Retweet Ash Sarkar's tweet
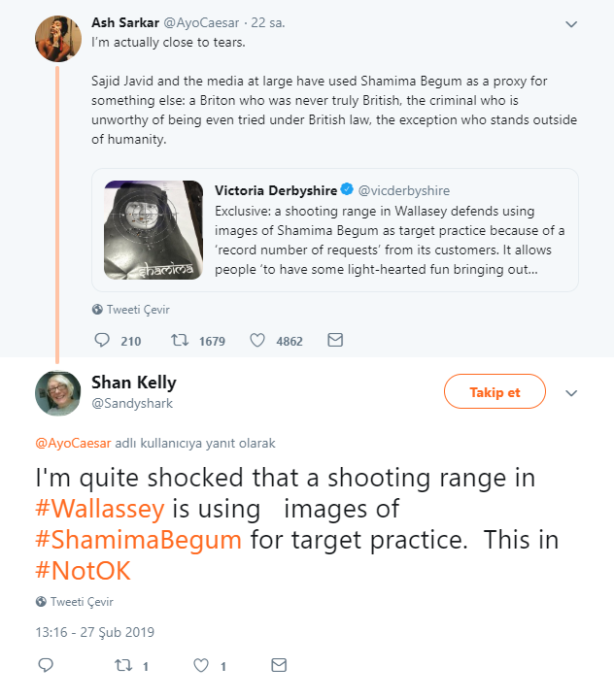 [180, 340]
